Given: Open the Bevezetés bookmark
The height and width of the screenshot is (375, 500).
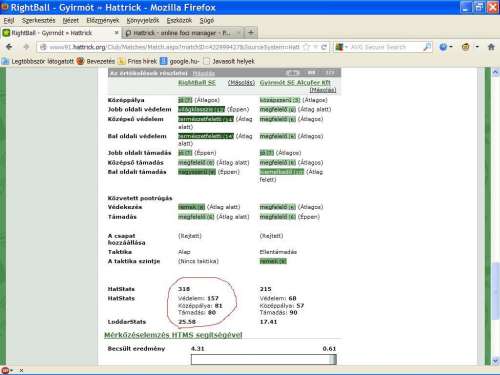Looking at the screenshot, I should pos(96,61).
